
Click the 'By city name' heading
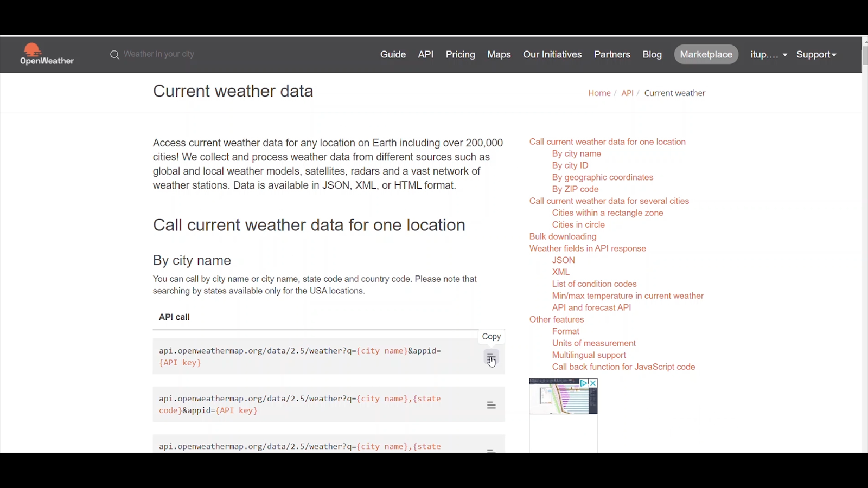tap(192, 261)
